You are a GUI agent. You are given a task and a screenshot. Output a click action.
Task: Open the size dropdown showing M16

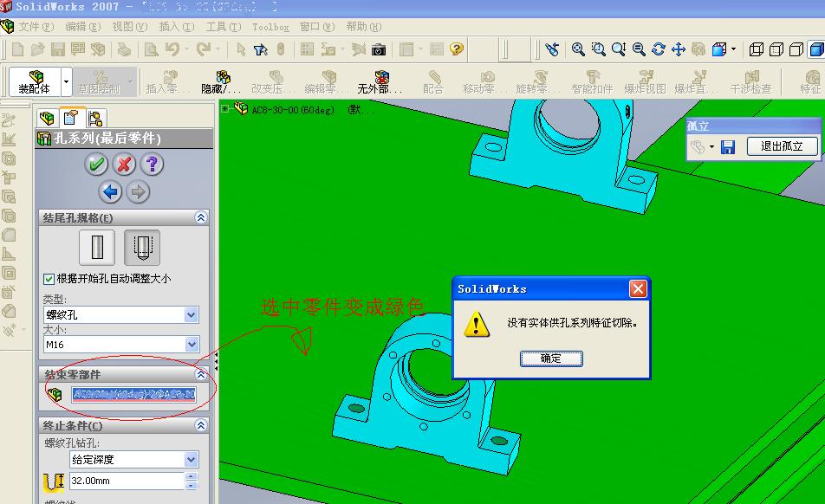coord(192,345)
